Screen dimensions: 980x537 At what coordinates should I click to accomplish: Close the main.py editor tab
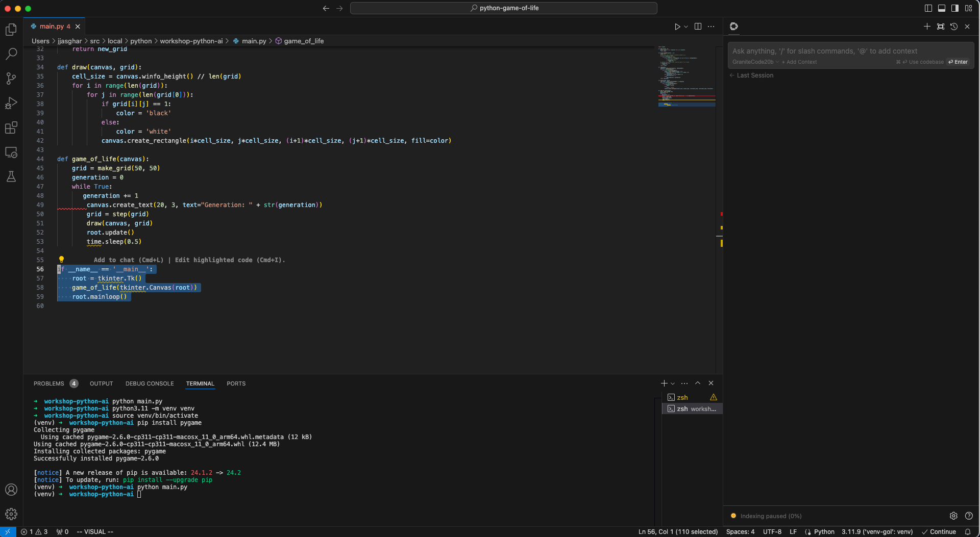pos(78,27)
